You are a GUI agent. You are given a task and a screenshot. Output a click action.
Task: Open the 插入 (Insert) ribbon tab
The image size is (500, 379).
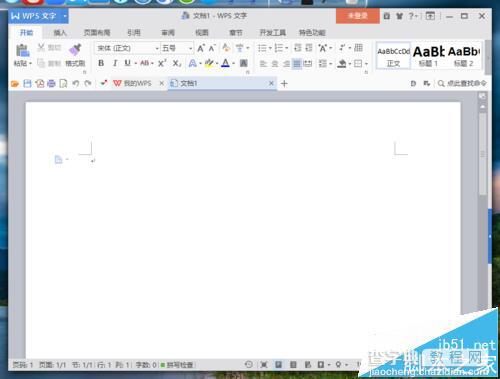click(60, 33)
